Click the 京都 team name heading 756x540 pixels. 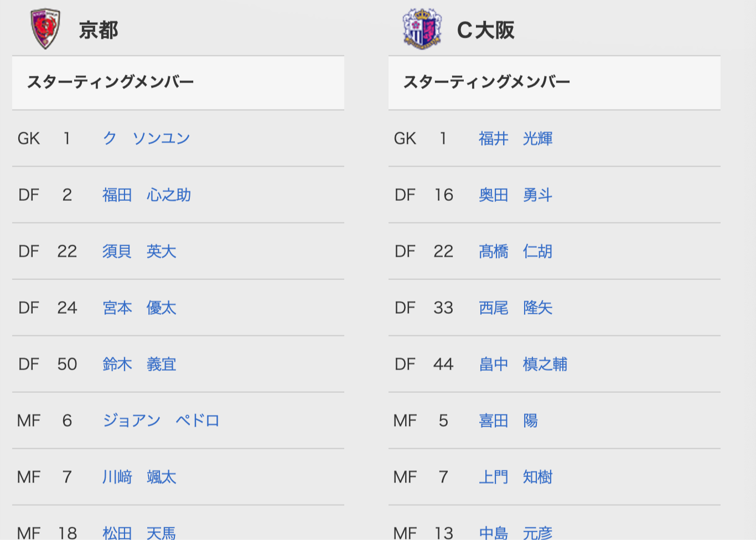click(99, 30)
